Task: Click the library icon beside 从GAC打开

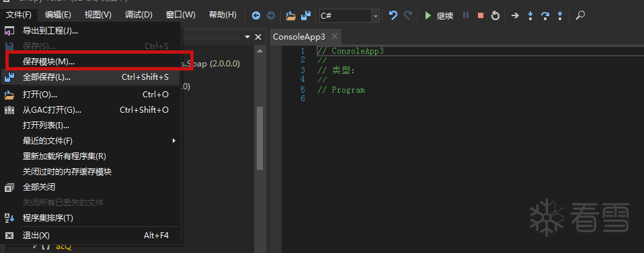Action: (x=9, y=110)
